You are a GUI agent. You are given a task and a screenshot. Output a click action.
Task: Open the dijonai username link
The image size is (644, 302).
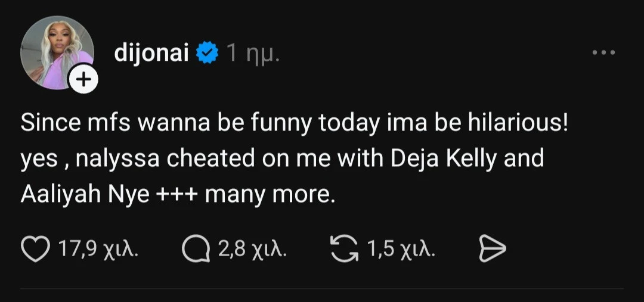tap(151, 52)
